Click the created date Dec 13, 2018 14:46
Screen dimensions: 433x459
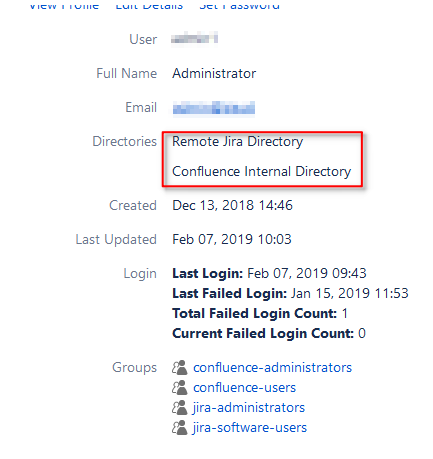(232, 205)
